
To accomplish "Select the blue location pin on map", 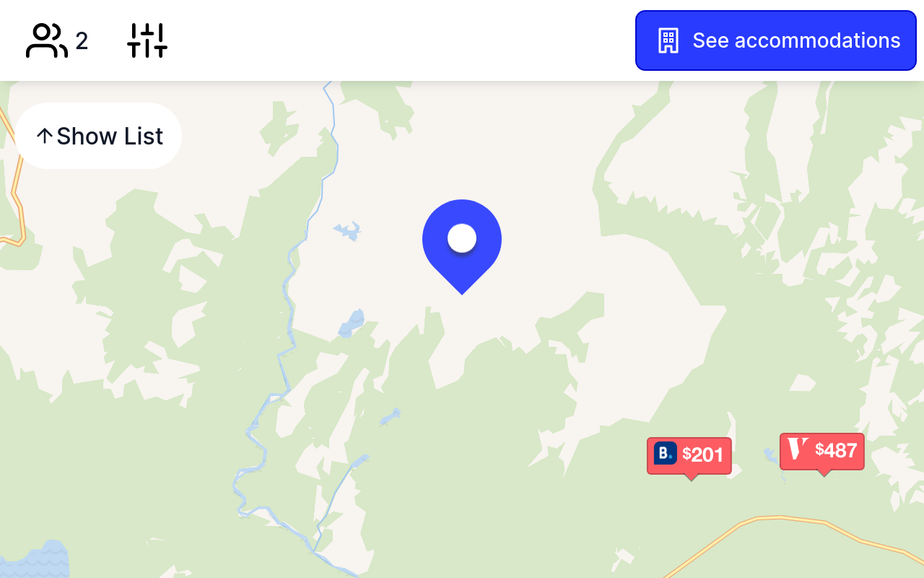I will (462, 246).
